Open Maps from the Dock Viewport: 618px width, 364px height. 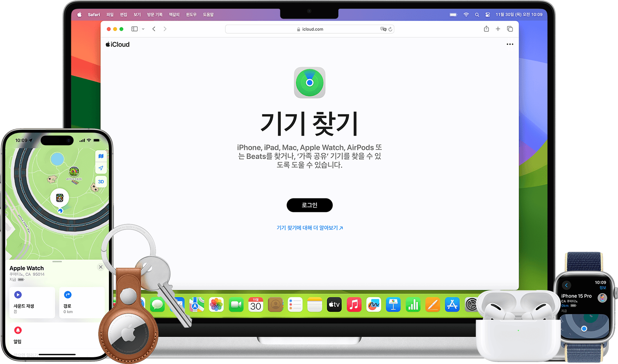196,305
